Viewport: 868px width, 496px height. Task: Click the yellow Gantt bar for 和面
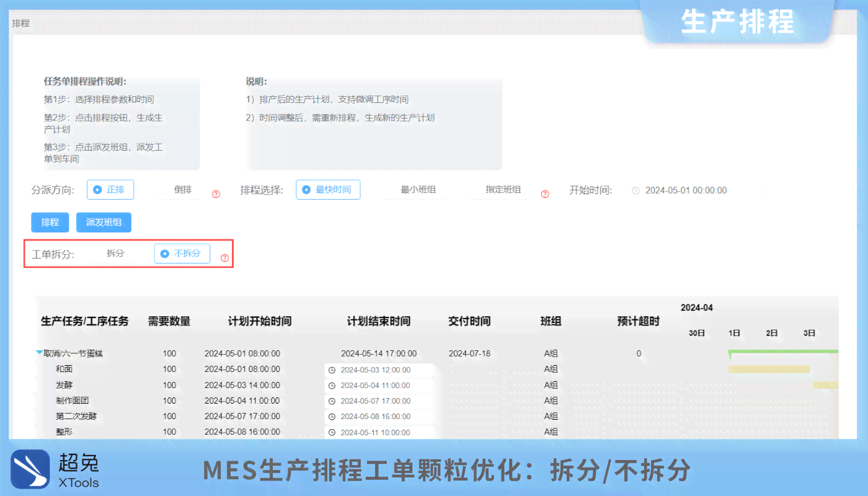[x=769, y=370]
